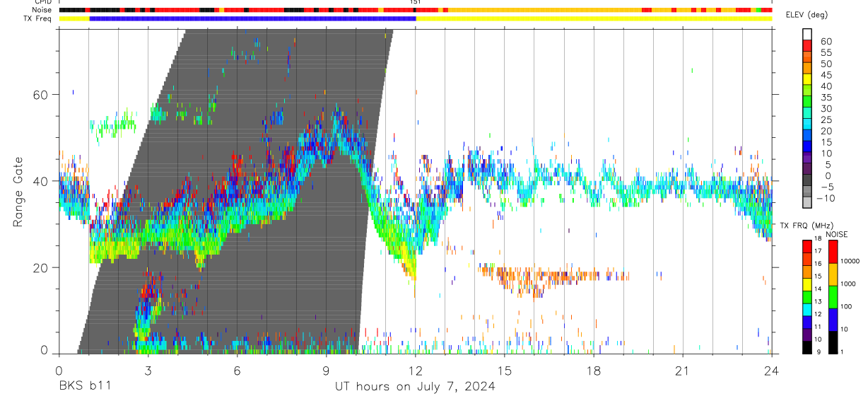Click the '151' CPID label above the noise bar
This screenshot has height=401, width=868.
(416, 2)
